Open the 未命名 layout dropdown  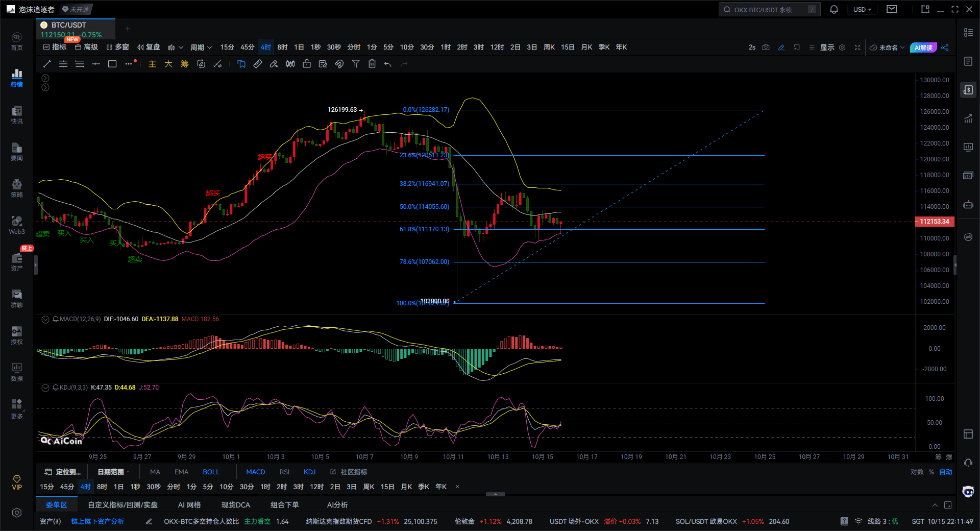click(888, 47)
